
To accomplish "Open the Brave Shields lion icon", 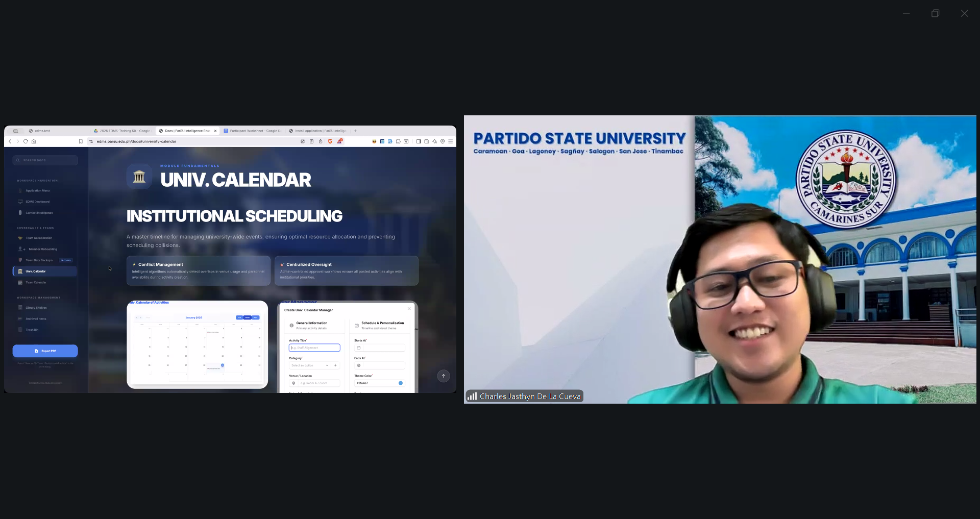I will [x=330, y=141].
